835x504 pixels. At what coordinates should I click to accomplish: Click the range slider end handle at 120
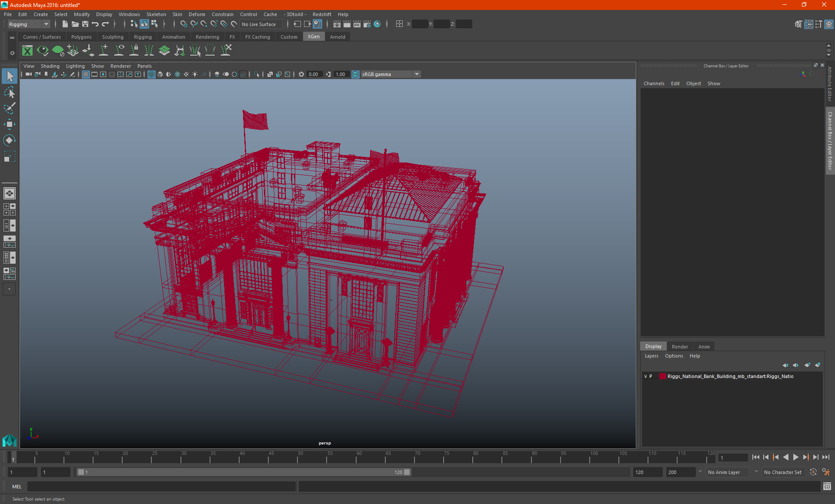[x=407, y=472]
